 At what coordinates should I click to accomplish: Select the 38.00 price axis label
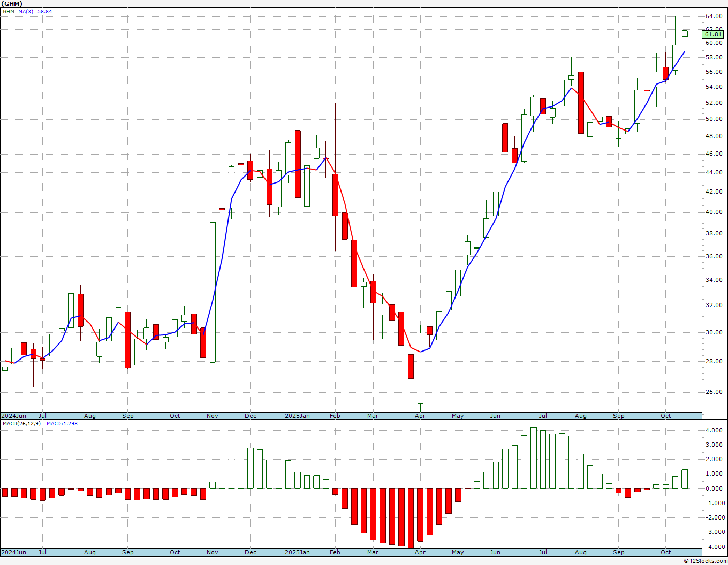[714, 233]
